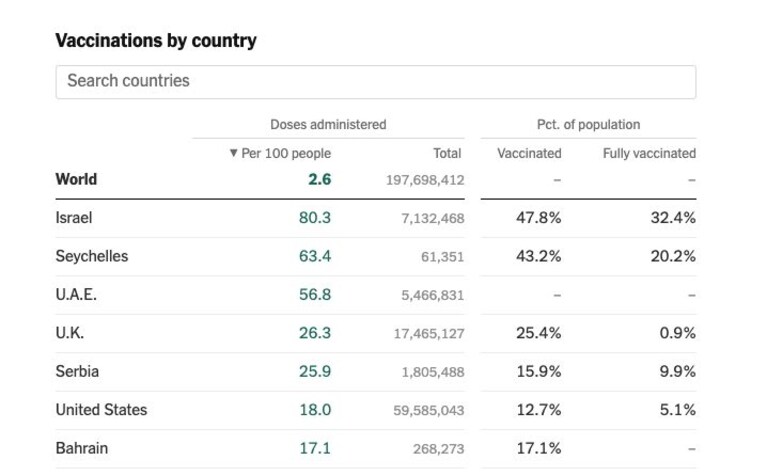Click Israel's 32.4% fully vaccinated value
The image size is (767, 476).
(673, 218)
